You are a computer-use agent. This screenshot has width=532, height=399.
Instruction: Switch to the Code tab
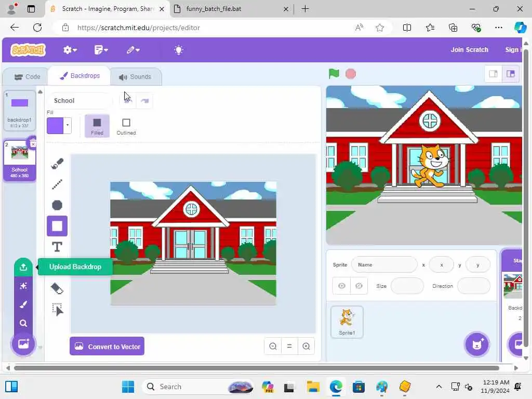(27, 77)
